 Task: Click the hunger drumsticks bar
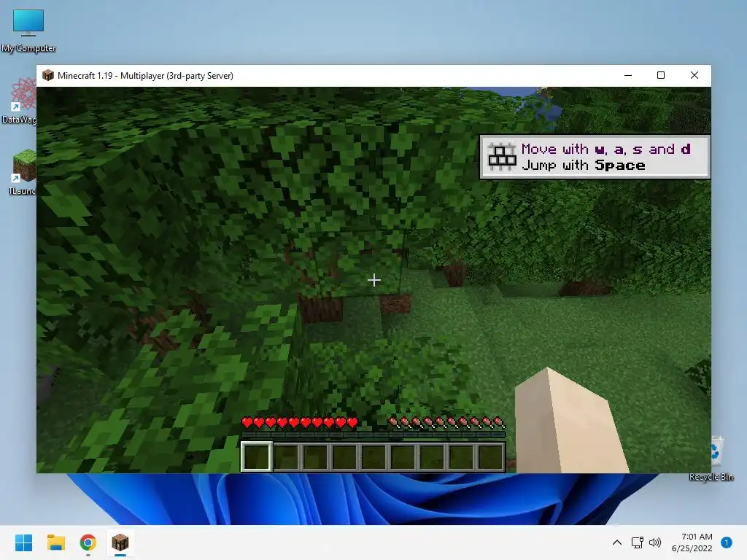coord(447,422)
